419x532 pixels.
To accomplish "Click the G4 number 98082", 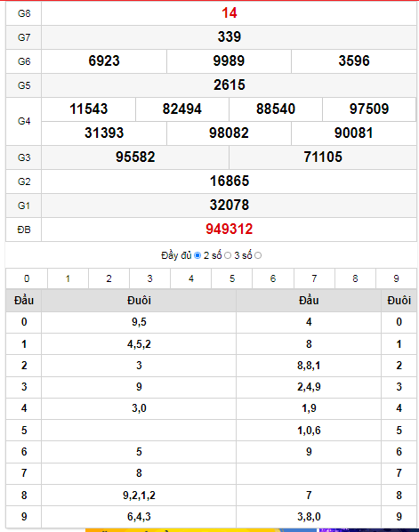I will coord(229,133).
